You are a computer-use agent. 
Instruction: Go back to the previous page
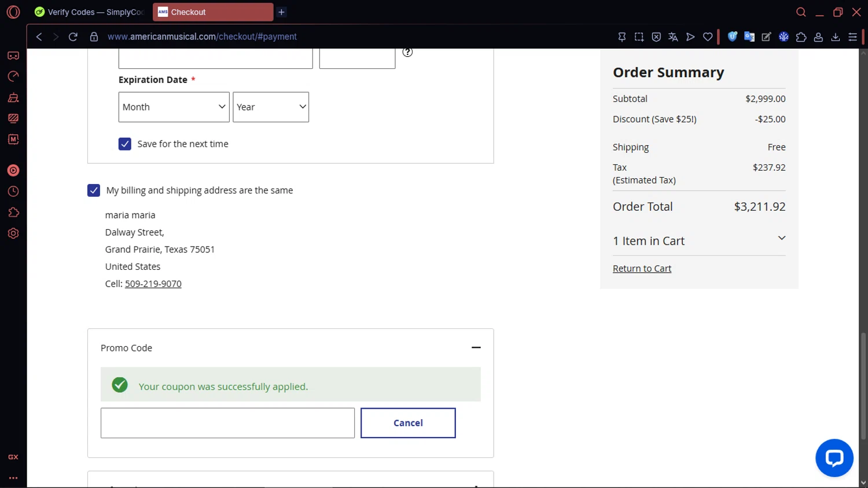[39, 36]
